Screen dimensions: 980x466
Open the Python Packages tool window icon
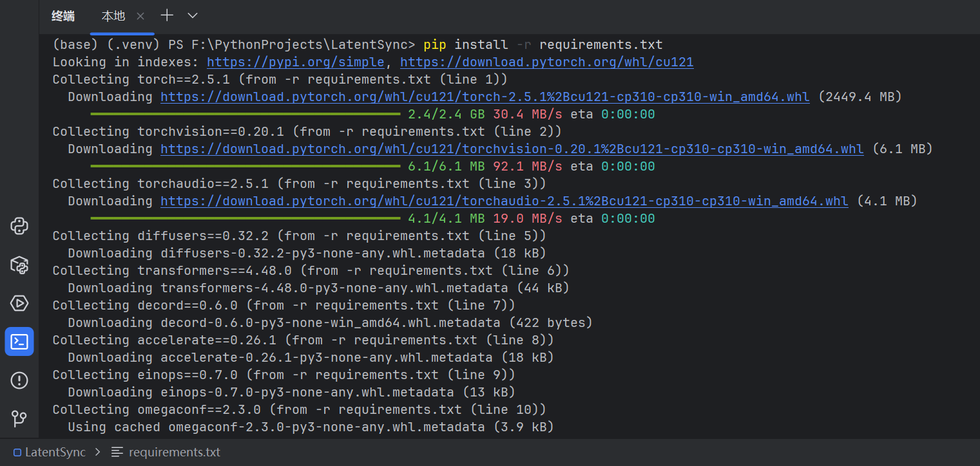coord(19,265)
